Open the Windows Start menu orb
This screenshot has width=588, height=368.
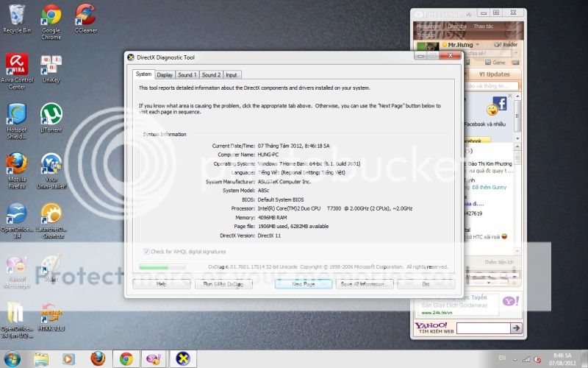(11, 358)
